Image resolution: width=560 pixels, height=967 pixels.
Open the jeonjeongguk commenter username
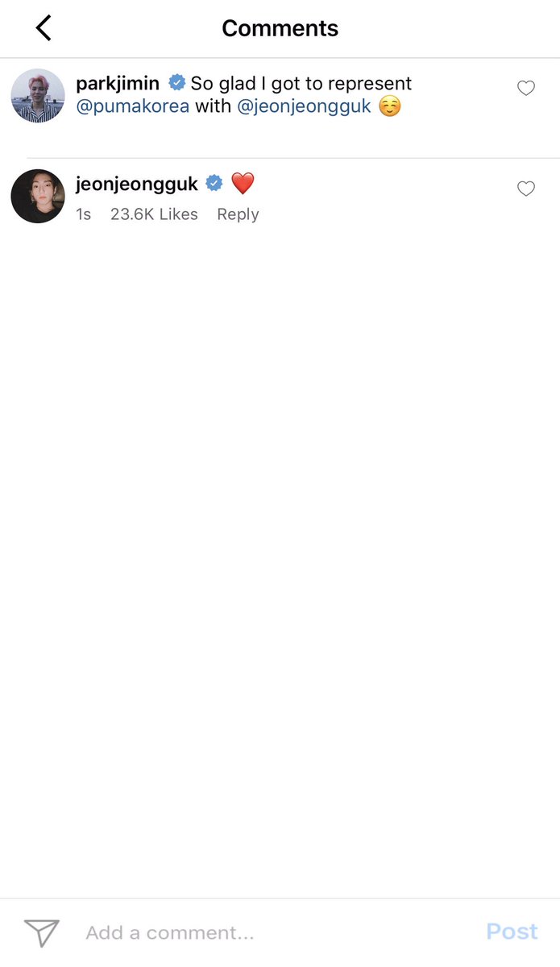pyautogui.click(x=137, y=184)
